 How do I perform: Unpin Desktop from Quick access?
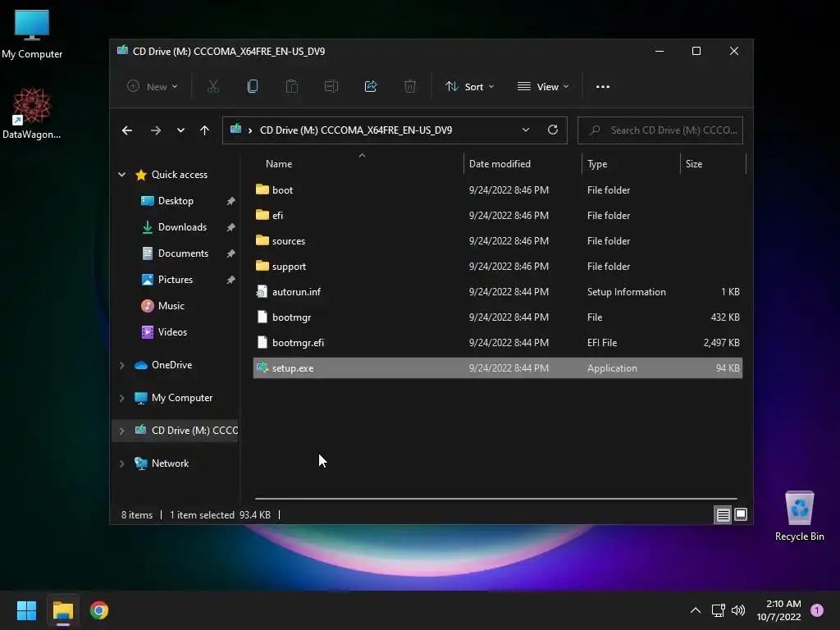(x=231, y=201)
